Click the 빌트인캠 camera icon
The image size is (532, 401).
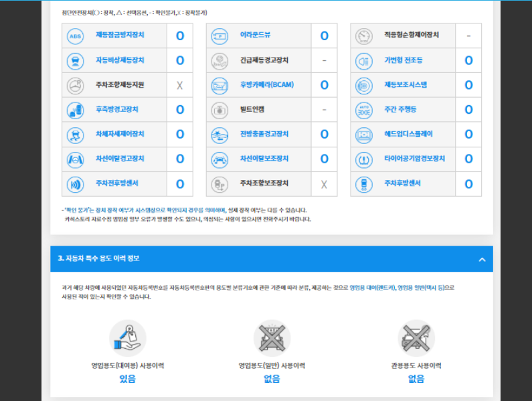219,110
